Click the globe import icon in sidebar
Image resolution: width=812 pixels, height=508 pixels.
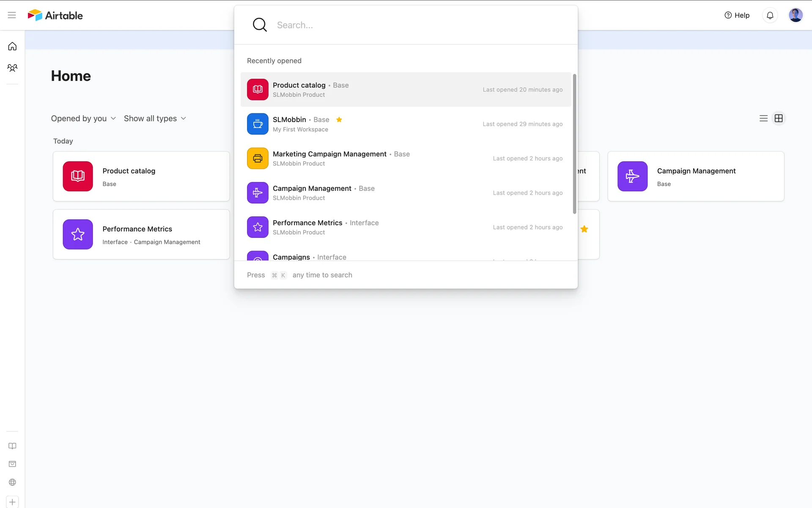[x=12, y=482]
